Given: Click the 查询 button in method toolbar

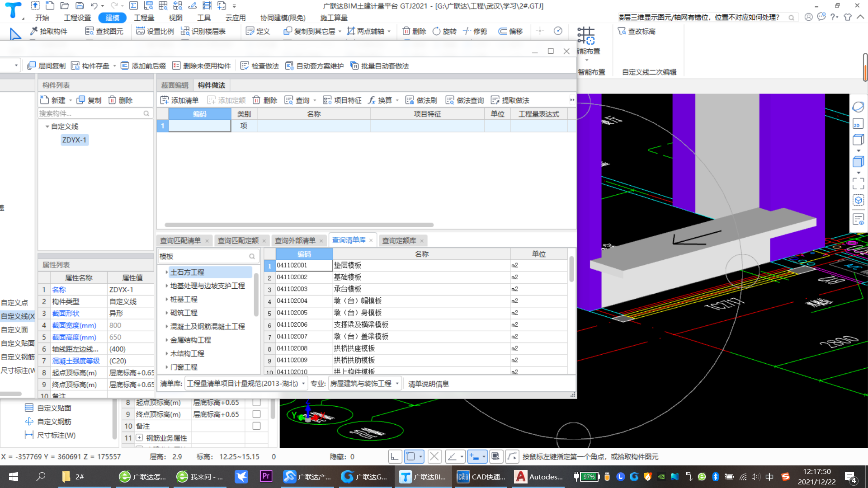Looking at the screenshot, I should [x=297, y=100].
